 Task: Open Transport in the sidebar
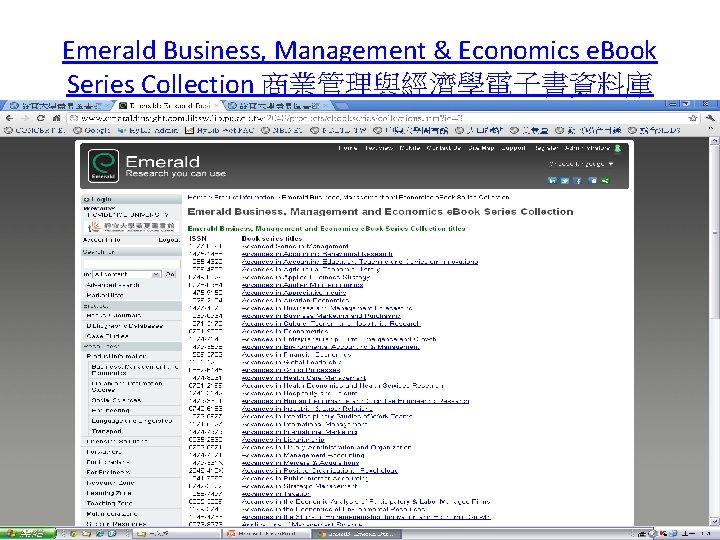click(x=107, y=431)
